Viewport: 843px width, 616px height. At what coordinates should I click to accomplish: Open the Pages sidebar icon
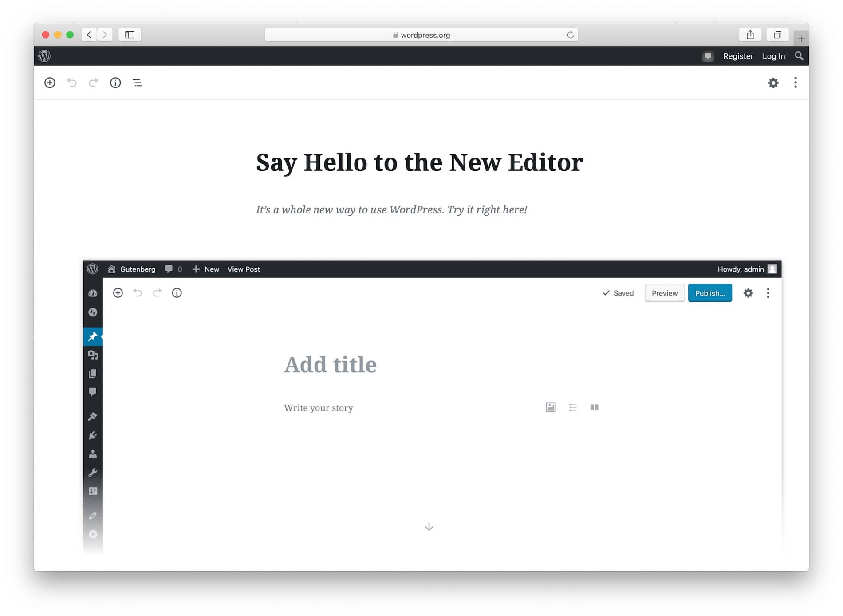[93, 374]
